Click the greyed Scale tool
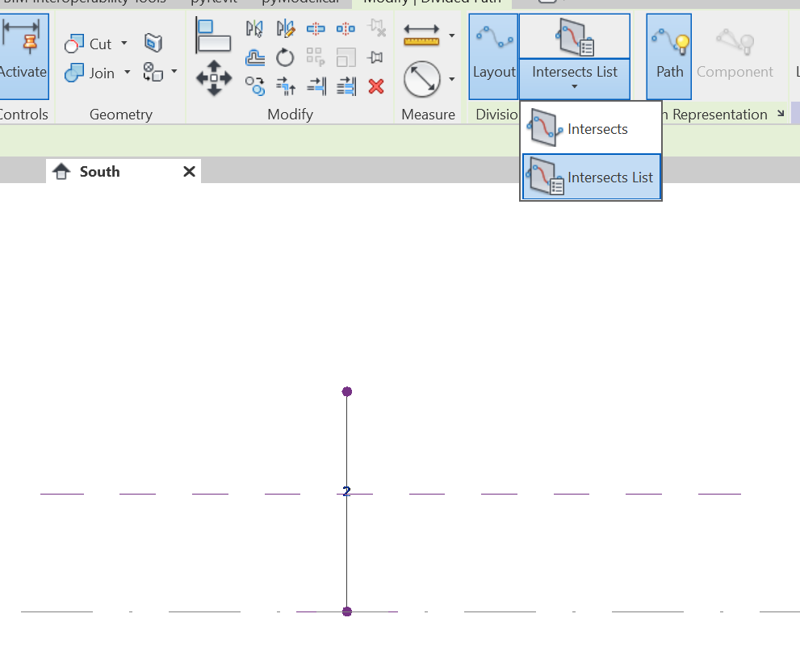Screen dimensions: 800x672 point(346,57)
